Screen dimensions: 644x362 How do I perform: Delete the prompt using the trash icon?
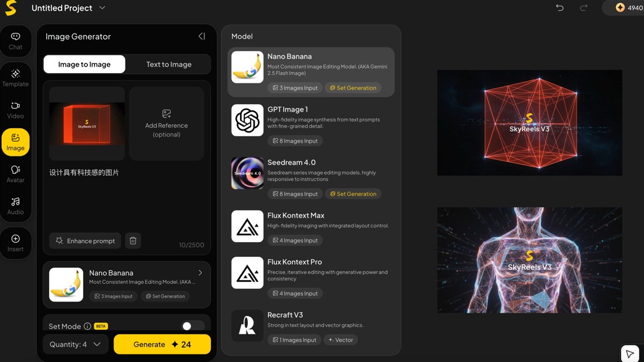tap(133, 241)
